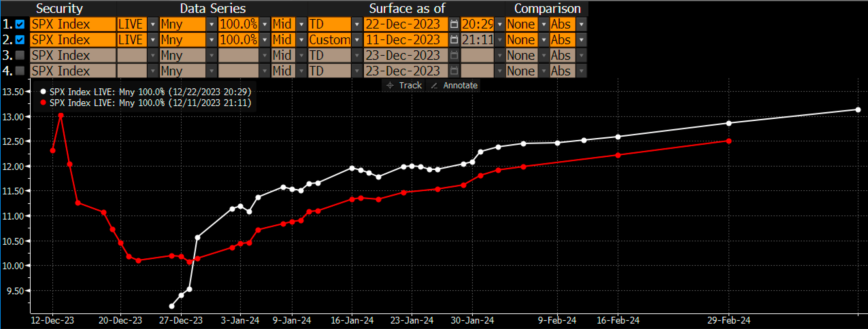This screenshot has height=329, width=868.
Task: Edit the 23-Dec-2023 date in row 3
Action: [x=406, y=55]
